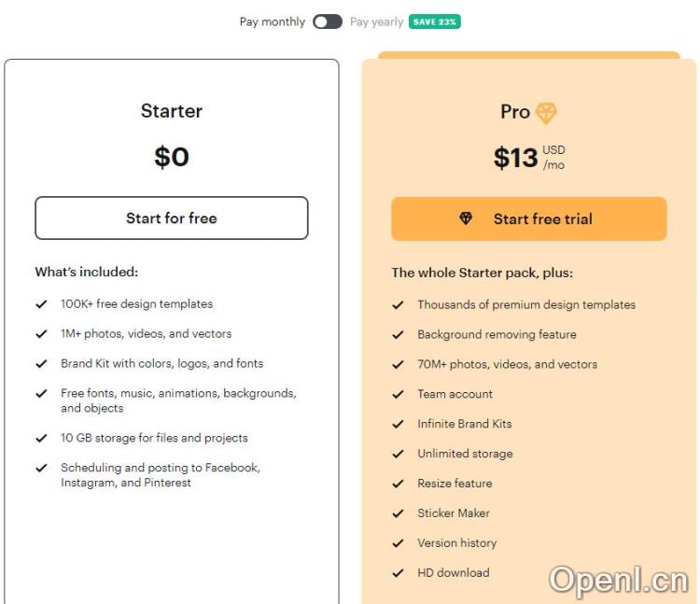Click the diamond icon in trial button

point(467,219)
